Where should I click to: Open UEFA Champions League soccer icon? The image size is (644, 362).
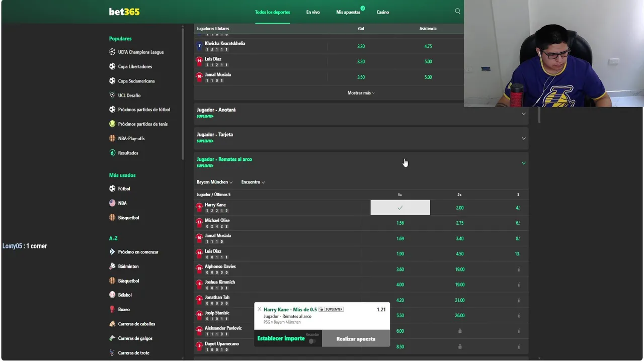(112, 52)
